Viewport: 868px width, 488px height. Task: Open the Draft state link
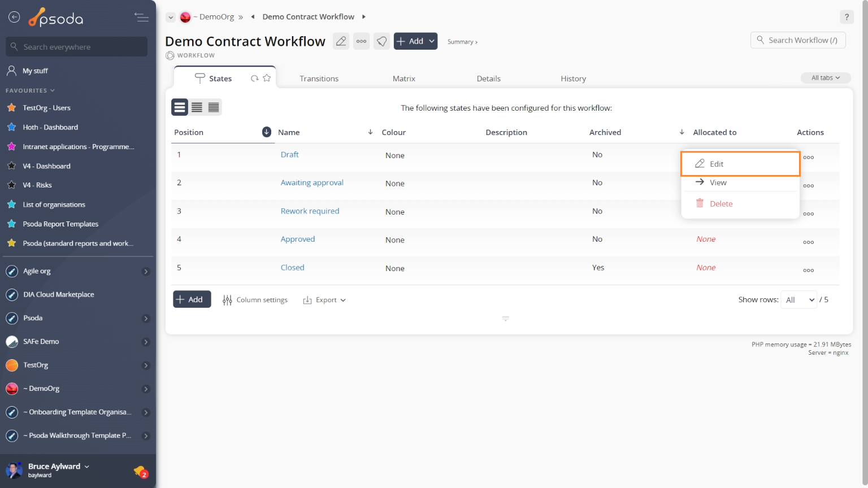pos(290,154)
